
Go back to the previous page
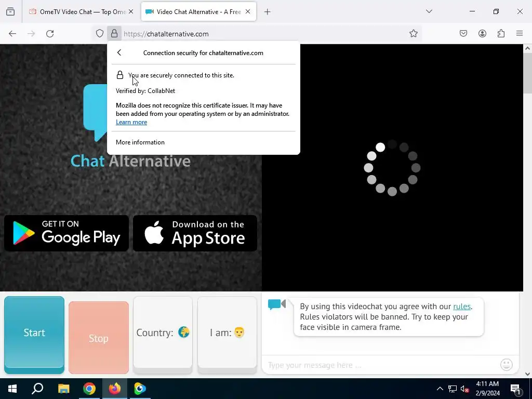(x=12, y=34)
